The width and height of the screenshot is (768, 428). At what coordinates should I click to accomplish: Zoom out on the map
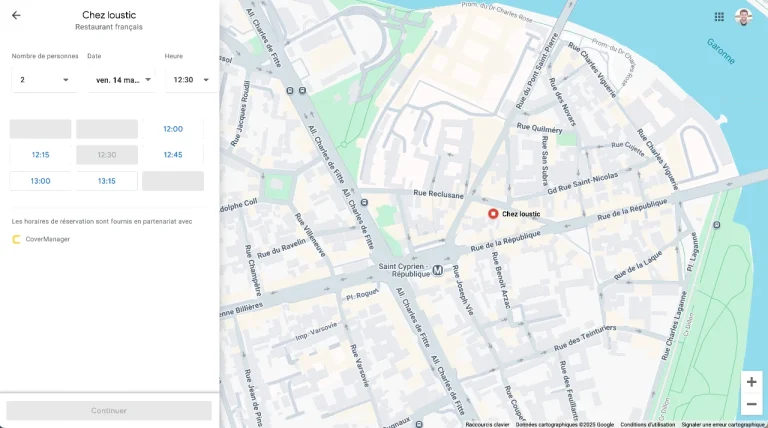coord(751,404)
